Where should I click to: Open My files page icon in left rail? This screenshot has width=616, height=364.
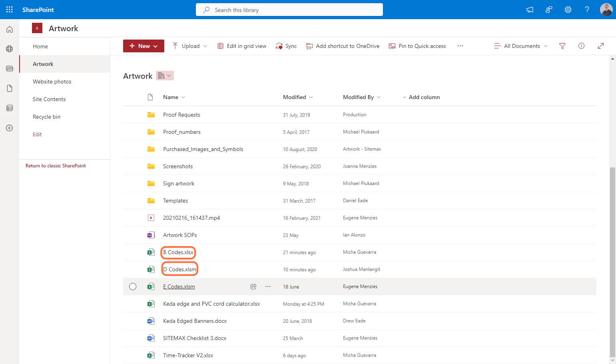10,88
